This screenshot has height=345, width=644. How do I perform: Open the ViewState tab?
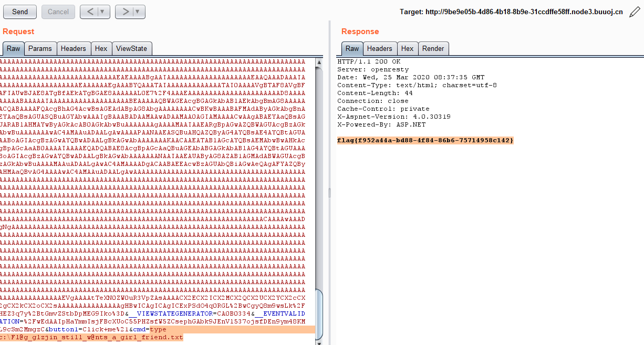[131, 48]
